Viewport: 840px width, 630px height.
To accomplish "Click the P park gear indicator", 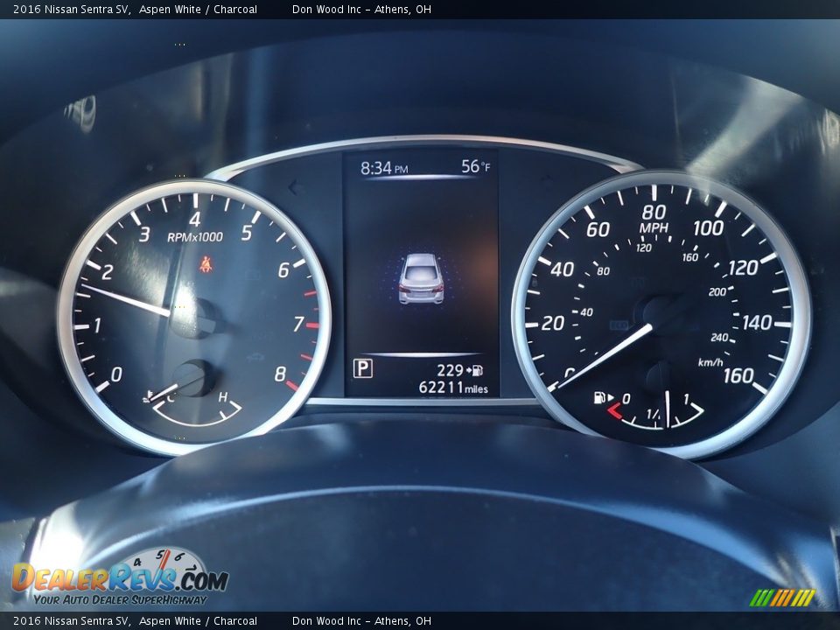I will [362, 368].
